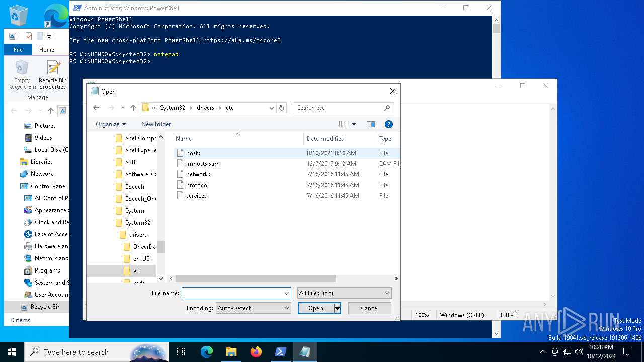This screenshot has height=362, width=644.
Task: Switch to PowerShell taskbar icon
Action: [x=281, y=352]
